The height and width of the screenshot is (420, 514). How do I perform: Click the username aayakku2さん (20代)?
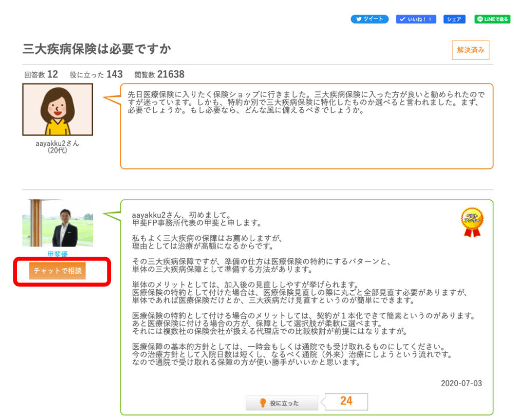(58, 147)
